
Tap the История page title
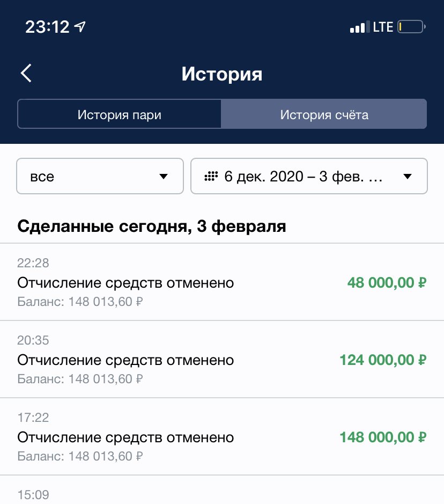point(222,74)
